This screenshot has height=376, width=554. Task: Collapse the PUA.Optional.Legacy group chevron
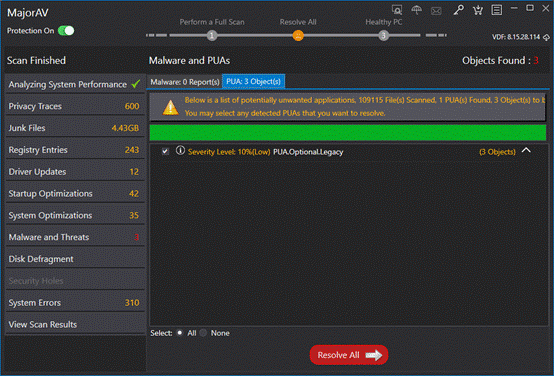click(526, 150)
